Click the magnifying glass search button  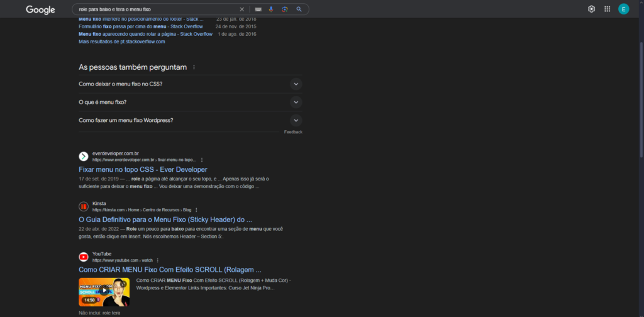tap(299, 9)
